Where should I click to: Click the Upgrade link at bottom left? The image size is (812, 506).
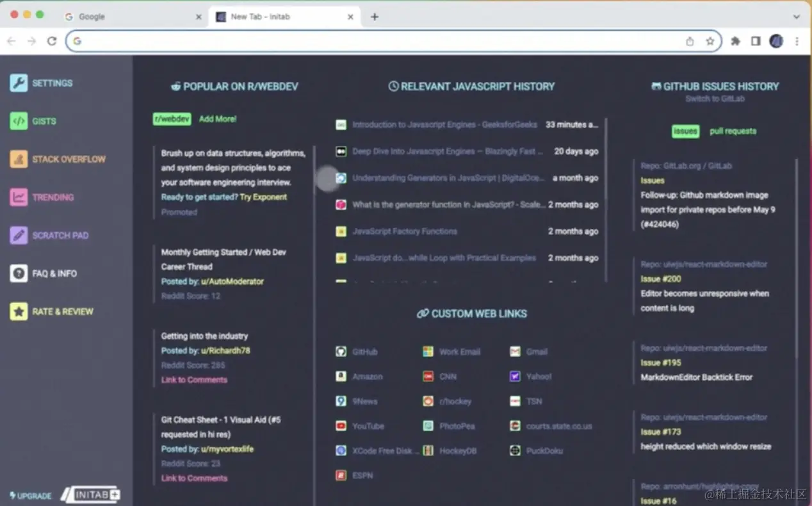coord(31,496)
